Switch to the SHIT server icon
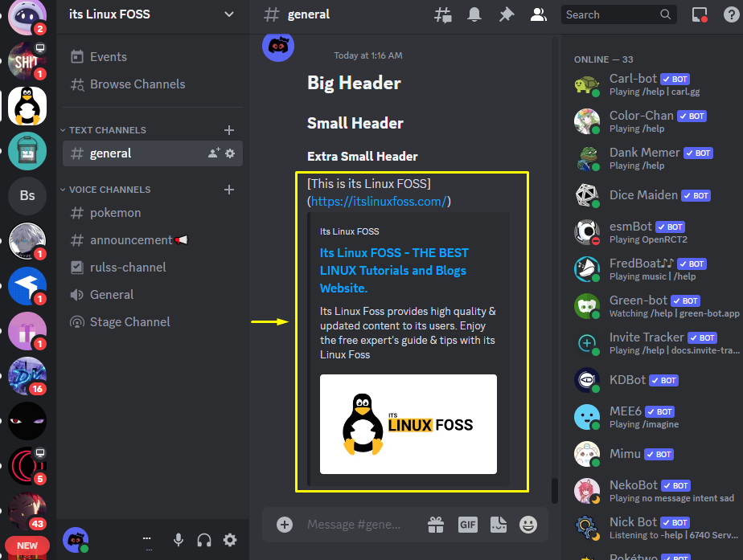The image size is (743, 560). point(27,60)
